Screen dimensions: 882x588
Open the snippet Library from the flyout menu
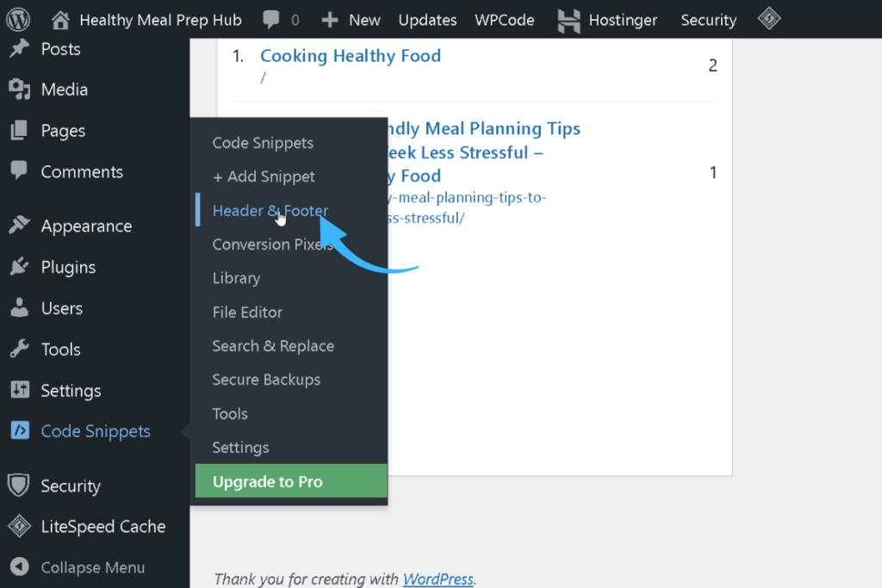(x=236, y=278)
